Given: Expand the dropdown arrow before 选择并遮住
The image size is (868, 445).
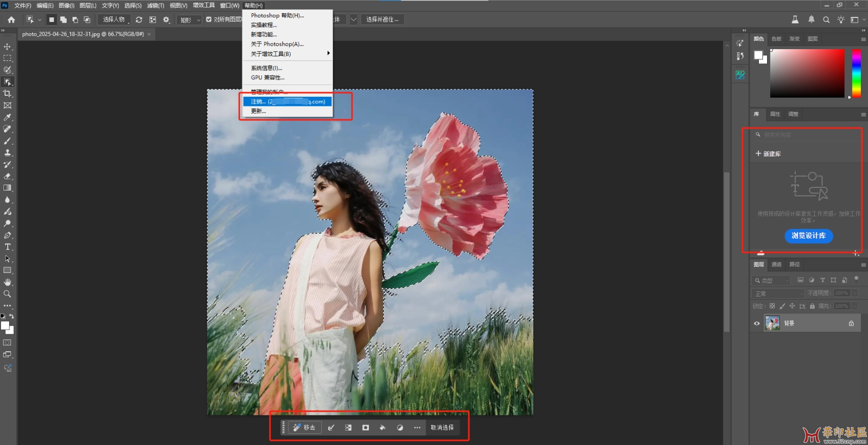Looking at the screenshot, I should (x=354, y=19).
